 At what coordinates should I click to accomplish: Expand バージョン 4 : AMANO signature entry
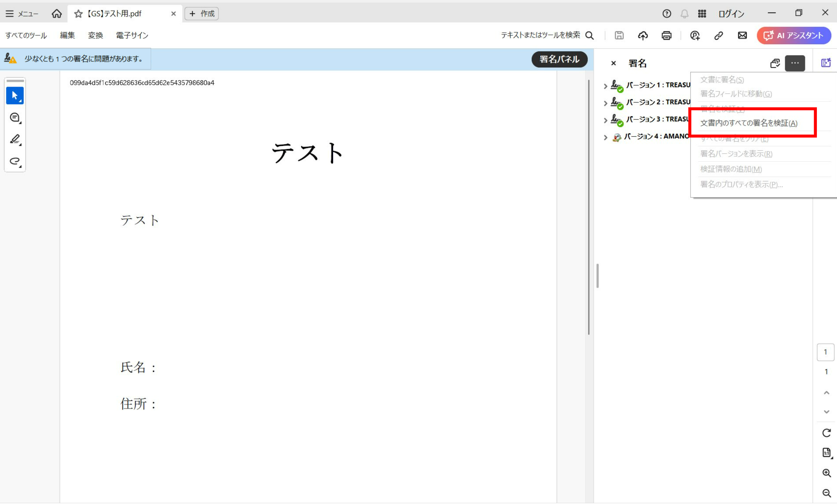[605, 137]
